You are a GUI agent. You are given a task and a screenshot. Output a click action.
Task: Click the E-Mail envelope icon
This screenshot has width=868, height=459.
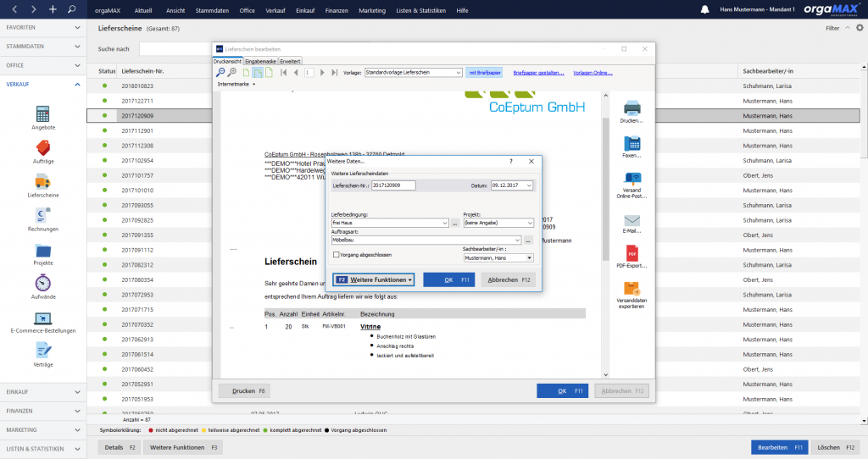tap(632, 220)
